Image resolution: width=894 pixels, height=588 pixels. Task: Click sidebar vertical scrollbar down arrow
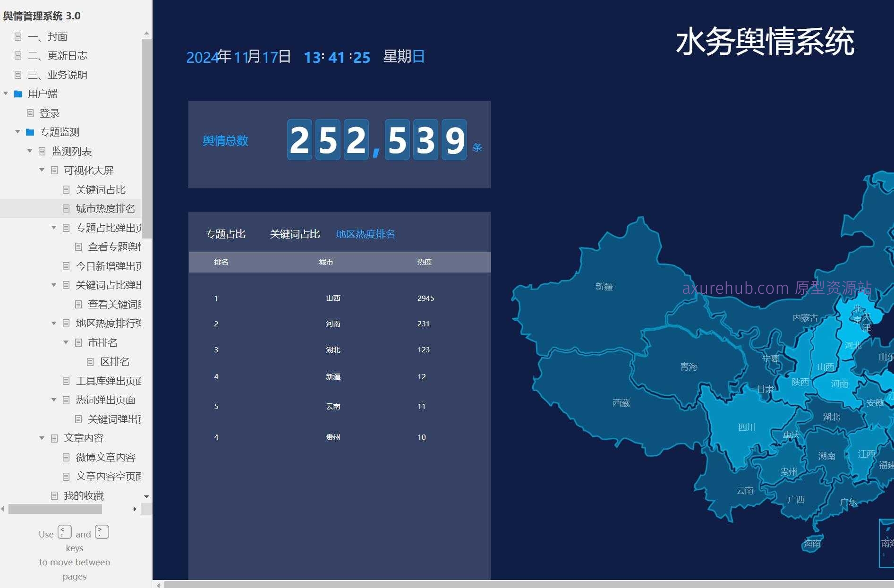146,497
